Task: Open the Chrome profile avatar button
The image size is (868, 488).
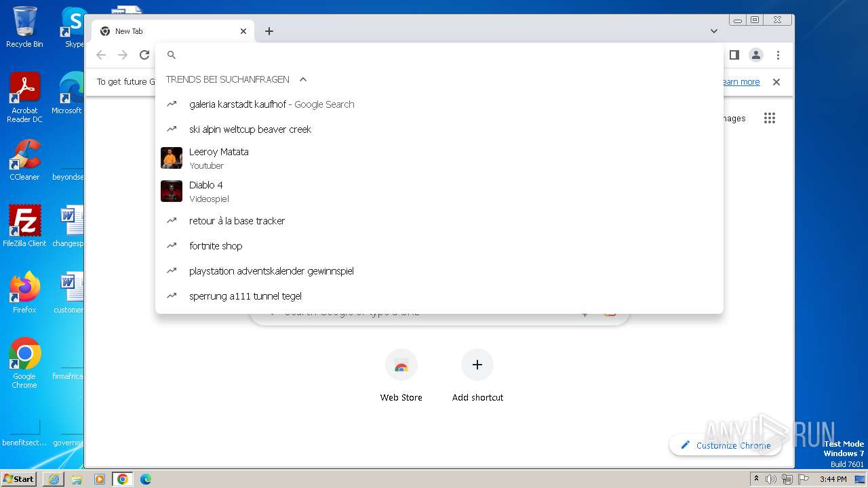Action: tap(756, 55)
